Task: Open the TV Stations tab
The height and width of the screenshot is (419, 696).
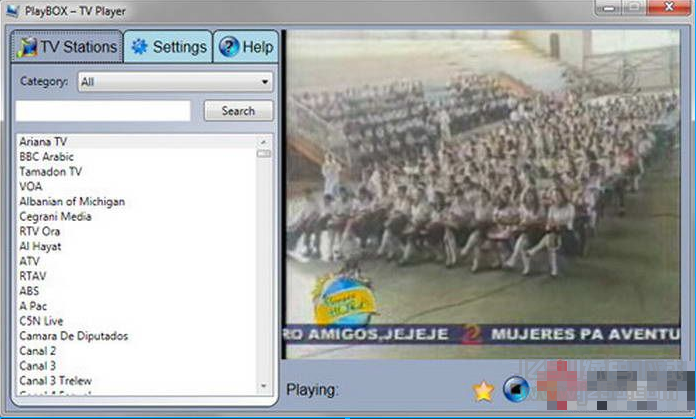Action: pos(67,47)
